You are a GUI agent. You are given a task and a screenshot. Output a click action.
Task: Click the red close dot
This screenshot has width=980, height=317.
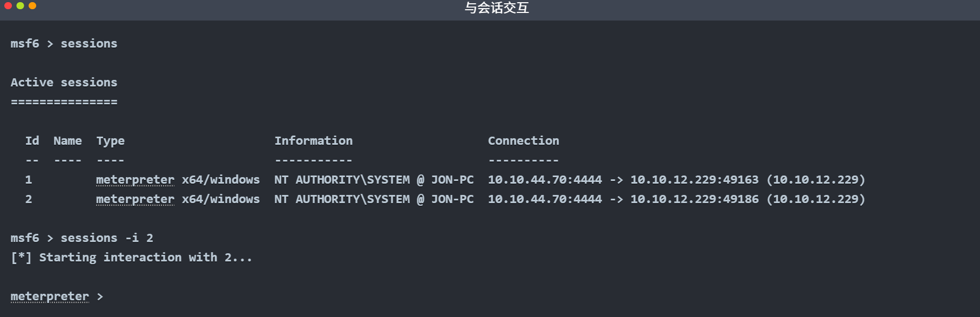(x=8, y=6)
